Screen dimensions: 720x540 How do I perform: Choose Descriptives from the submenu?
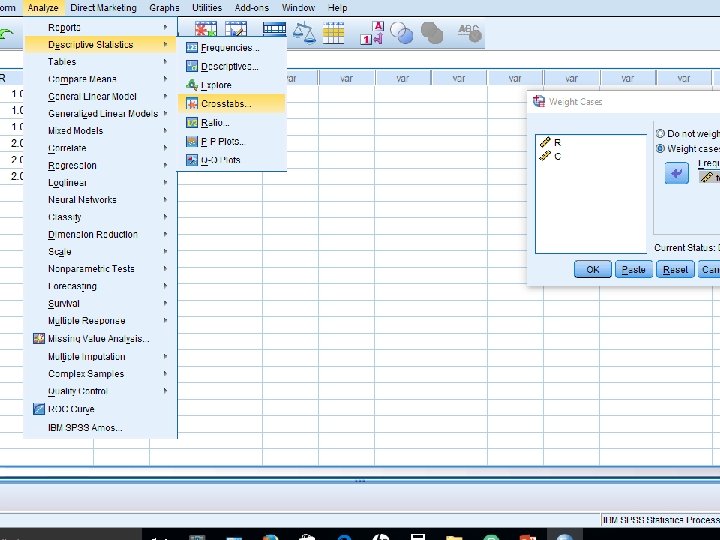click(232, 67)
